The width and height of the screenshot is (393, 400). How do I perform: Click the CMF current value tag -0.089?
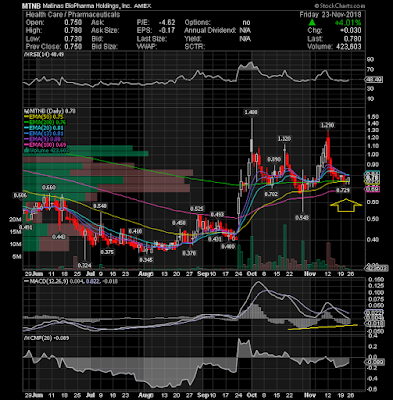(376, 362)
